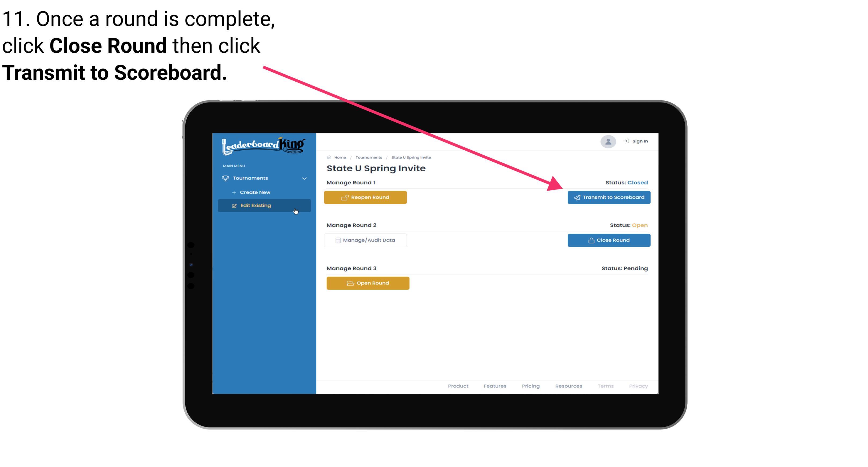Viewport: 868px width, 467px height.
Task: Click the Resources footer link
Action: pyautogui.click(x=569, y=386)
